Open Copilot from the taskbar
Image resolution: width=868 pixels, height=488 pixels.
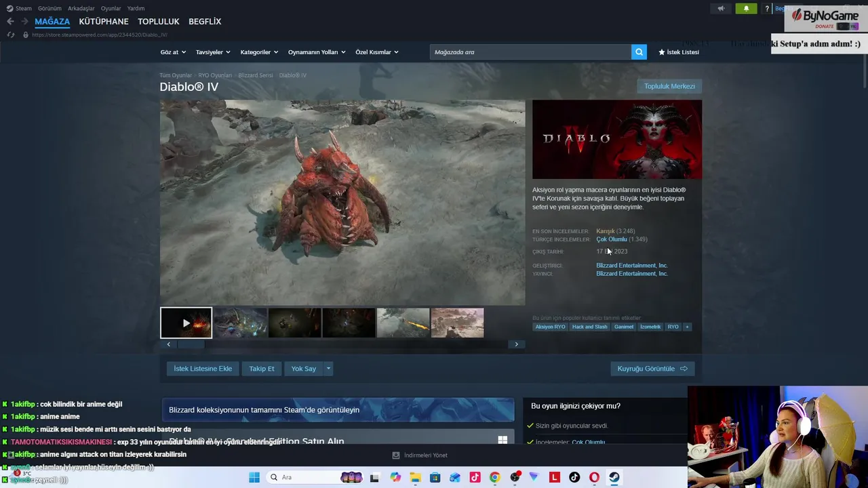395,477
